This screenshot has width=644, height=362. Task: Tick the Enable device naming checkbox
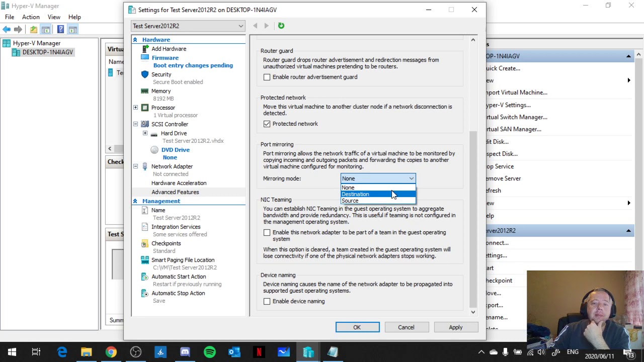coord(267,301)
